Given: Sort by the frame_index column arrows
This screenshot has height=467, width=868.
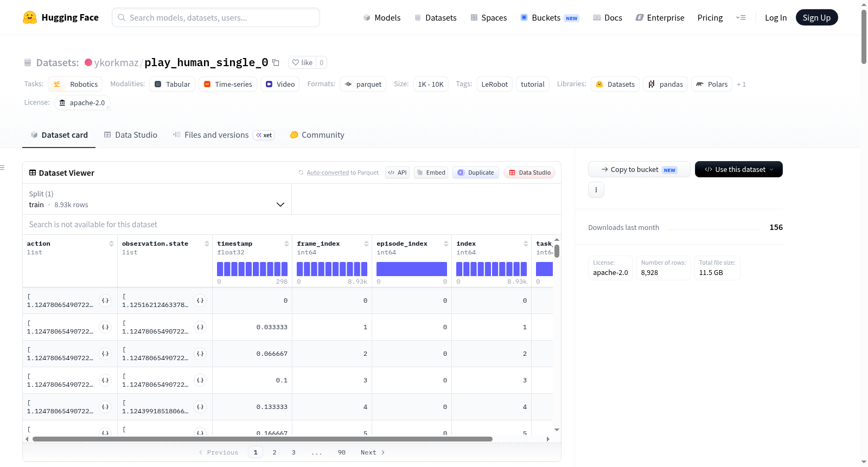Looking at the screenshot, I should point(366,244).
